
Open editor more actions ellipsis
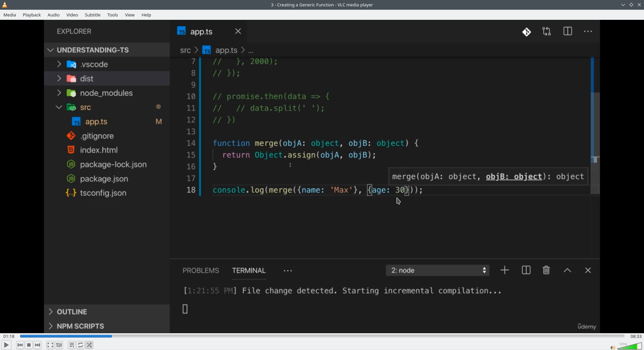coord(588,32)
